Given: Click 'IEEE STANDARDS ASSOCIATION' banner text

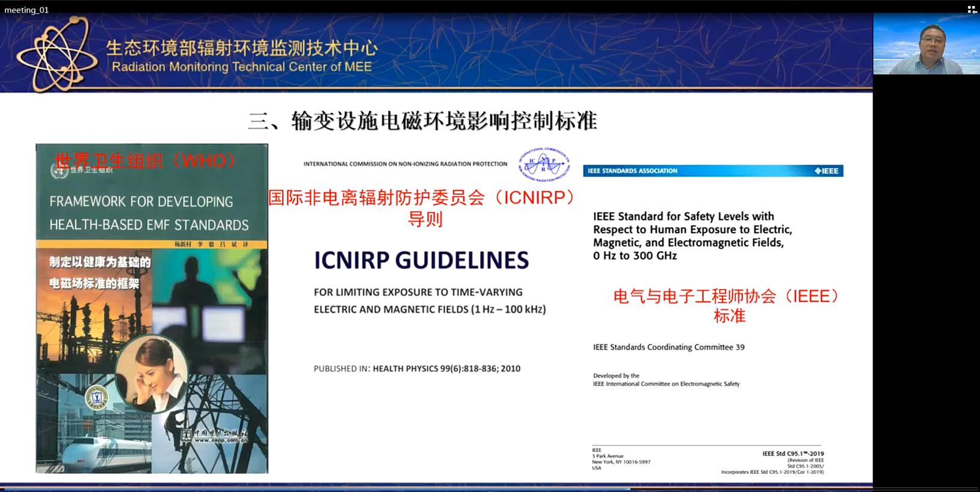Looking at the screenshot, I should [632, 171].
